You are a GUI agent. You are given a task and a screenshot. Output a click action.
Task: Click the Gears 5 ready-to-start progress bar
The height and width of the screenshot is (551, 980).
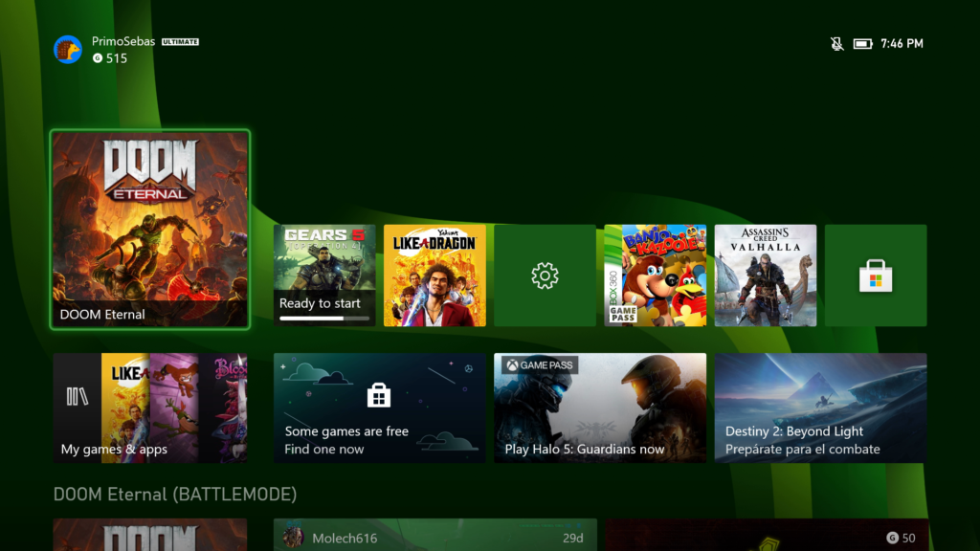pos(324,319)
